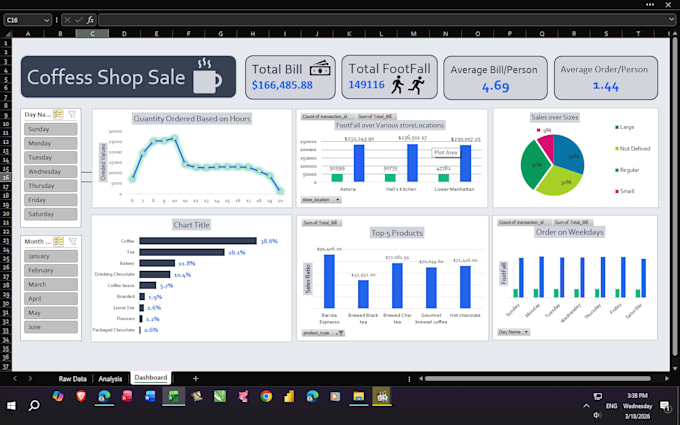Click the volume speaker icon in the tray
Image resolution: width=680 pixels, height=425 pixels.
point(597,415)
